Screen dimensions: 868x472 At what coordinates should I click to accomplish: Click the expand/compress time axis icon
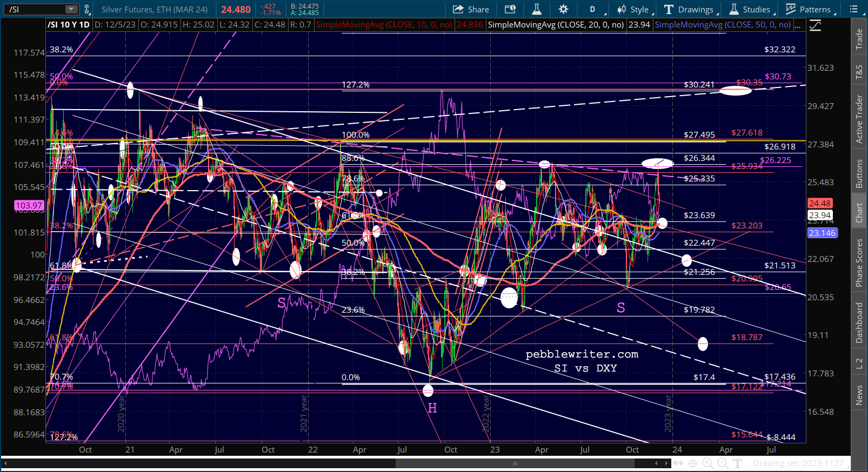tap(678, 463)
